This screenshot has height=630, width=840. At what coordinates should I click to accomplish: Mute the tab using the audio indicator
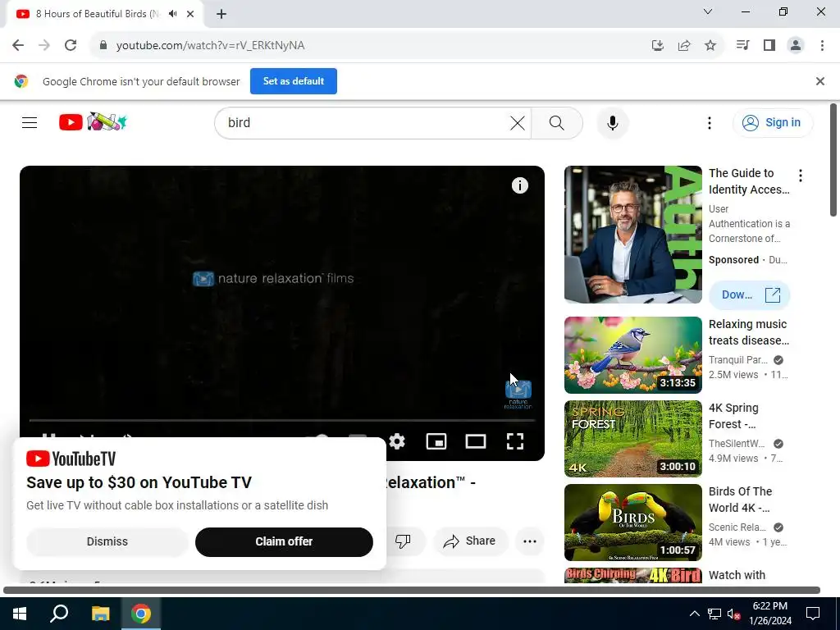pos(172,14)
